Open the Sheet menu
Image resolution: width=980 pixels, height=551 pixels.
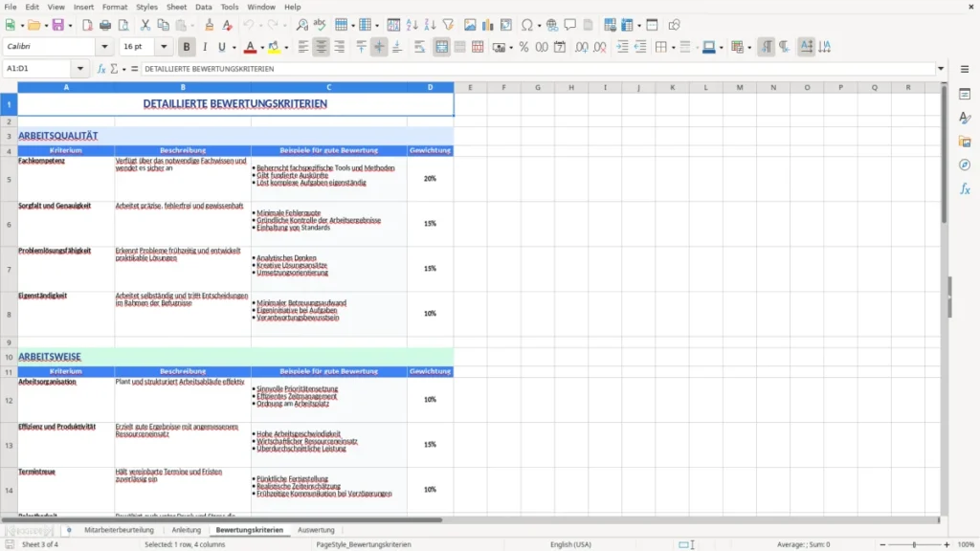(x=176, y=7)
